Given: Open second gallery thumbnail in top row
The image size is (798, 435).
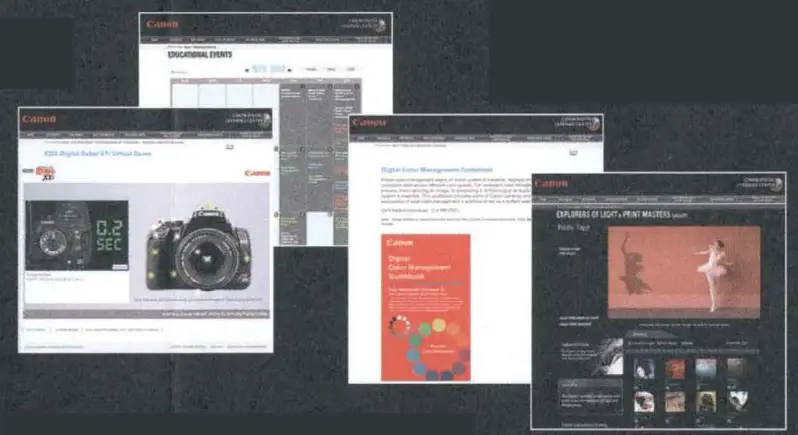Looking at the screenshot, I should point(675,368).
